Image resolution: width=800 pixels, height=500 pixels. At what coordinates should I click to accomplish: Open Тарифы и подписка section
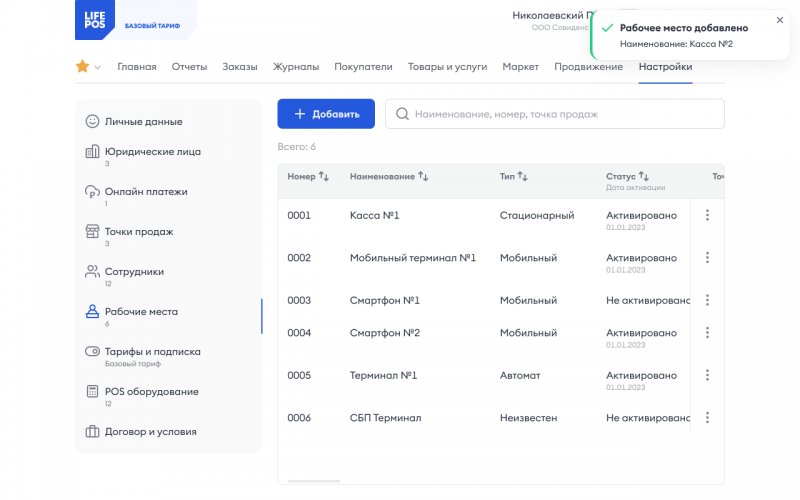pos(152,351)
